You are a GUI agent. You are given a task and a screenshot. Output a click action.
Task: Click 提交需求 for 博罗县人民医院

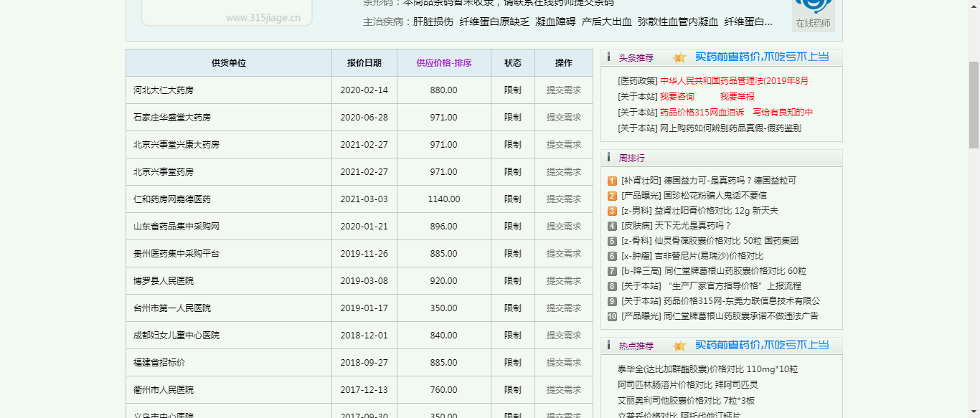(x=564, y=281)
